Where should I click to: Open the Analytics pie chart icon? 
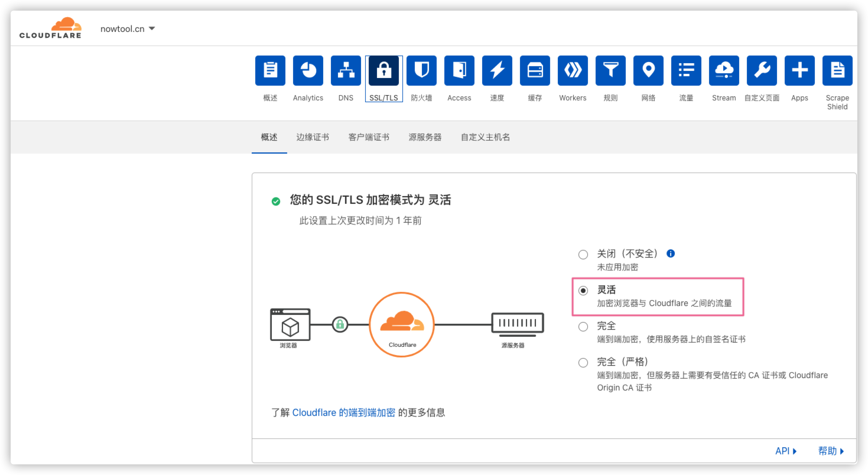308,70
